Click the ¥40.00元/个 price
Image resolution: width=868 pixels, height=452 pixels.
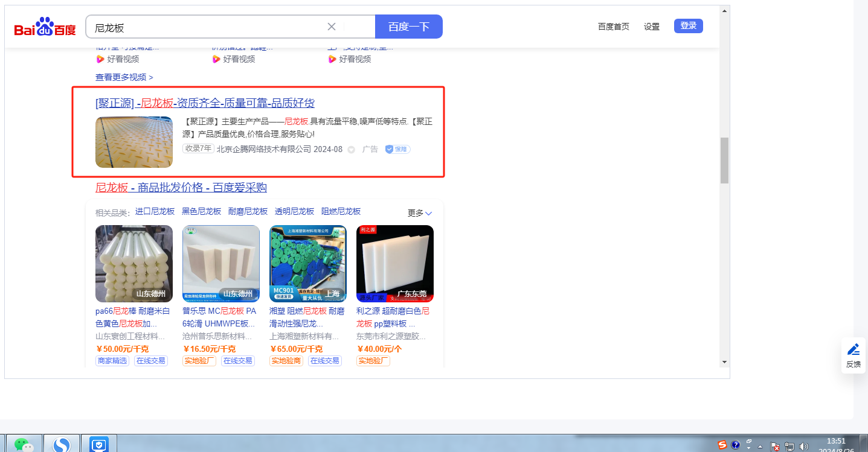coord(379,349)
